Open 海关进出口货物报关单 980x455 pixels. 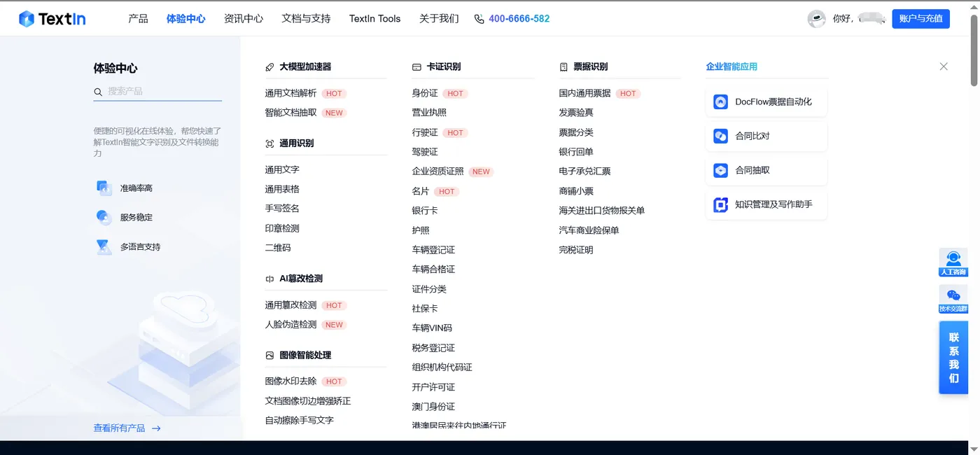(602, 211)
